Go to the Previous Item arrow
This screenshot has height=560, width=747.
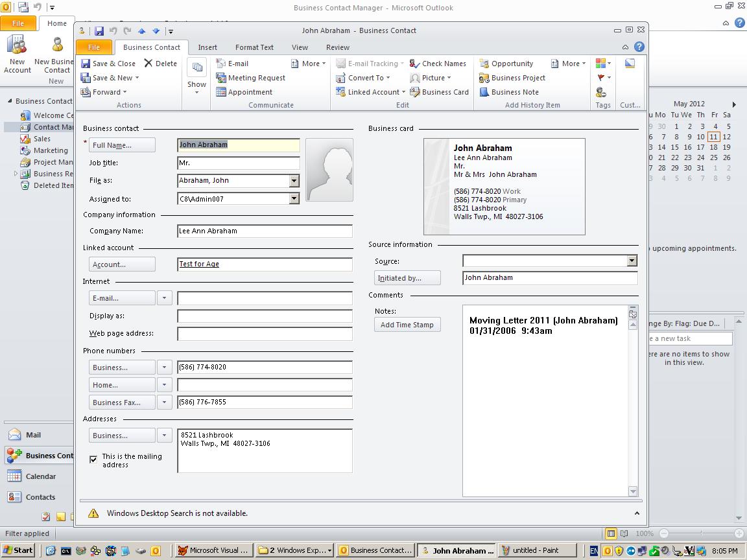141,31
